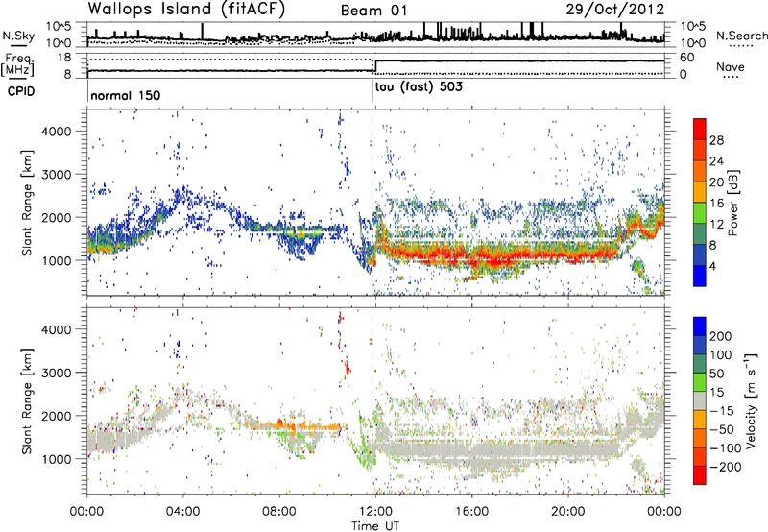Click the 'Slant Range [km]' label of velocity panel
This screenshot has height=532, width=768.
coord(27,400)
